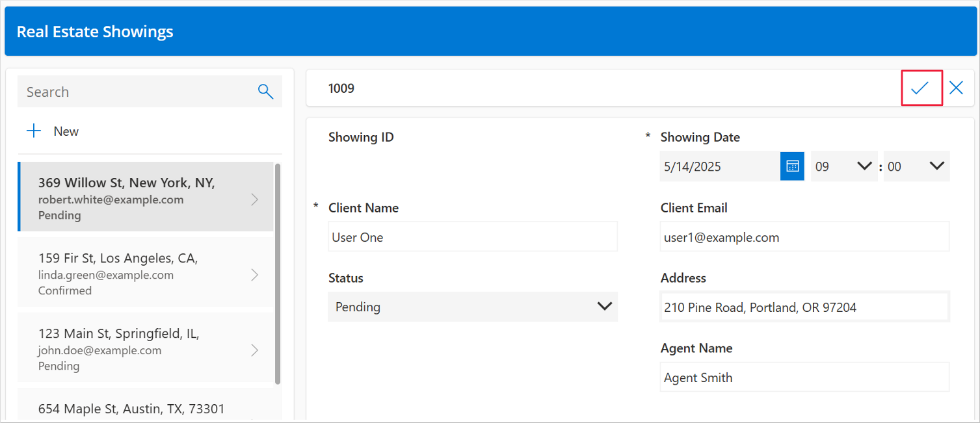Click the Agent Name field showing Agent Smith

click(804, 377)
